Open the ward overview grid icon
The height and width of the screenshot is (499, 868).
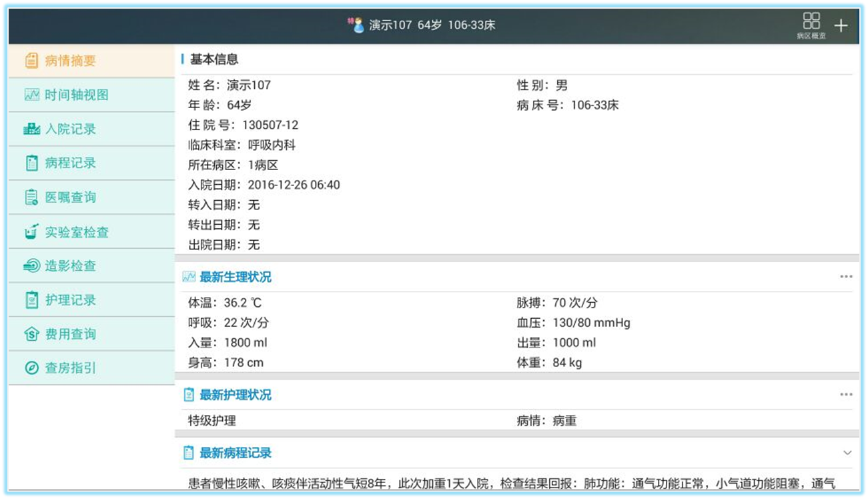point(811,23)
